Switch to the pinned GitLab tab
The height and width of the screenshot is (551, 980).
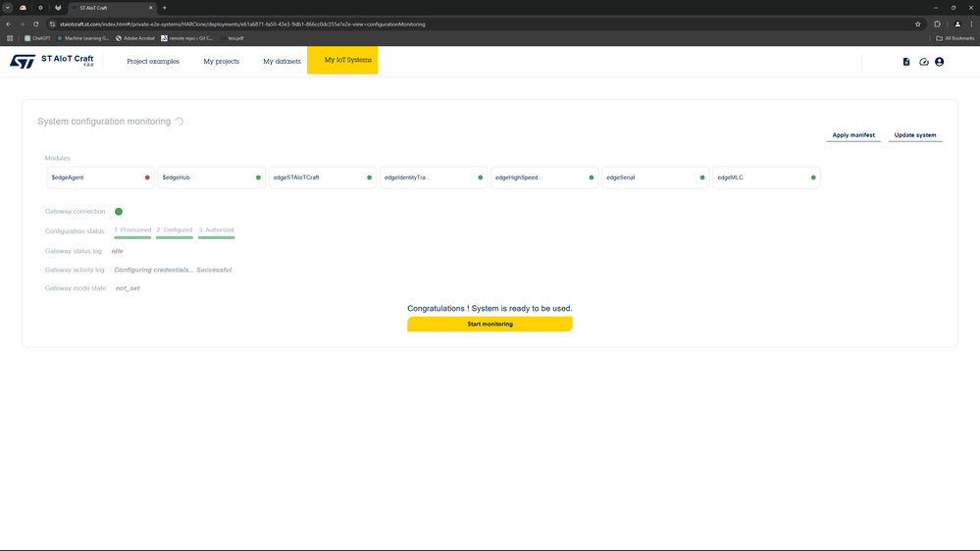[58, 8]
